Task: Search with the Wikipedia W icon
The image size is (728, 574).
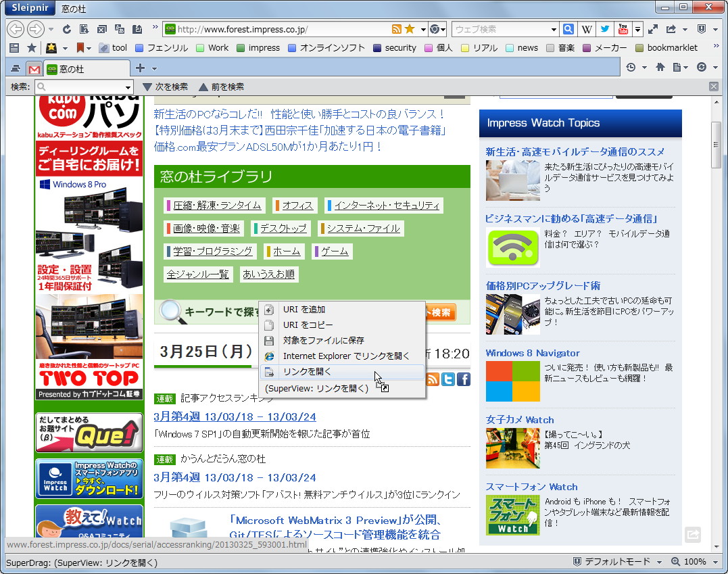Action: click(587, 29)
